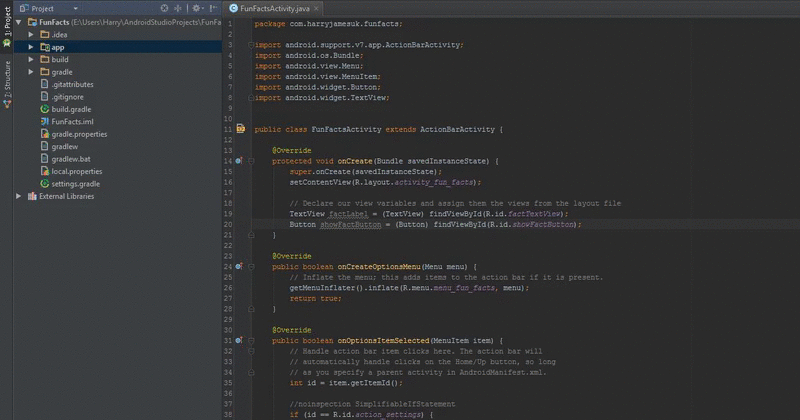
Task: Click activity_fun_facts in setContentView call
Action: click(434, 182)
